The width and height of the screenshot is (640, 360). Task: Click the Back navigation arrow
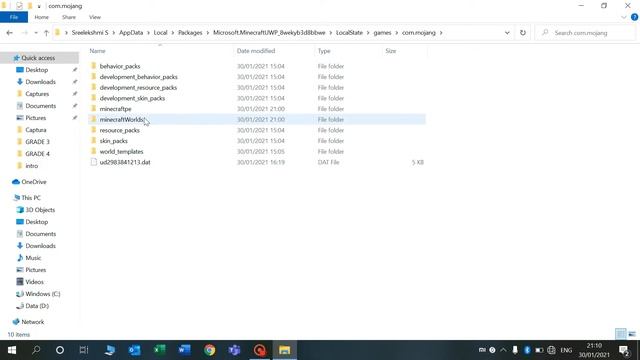[x=9, y=33]
